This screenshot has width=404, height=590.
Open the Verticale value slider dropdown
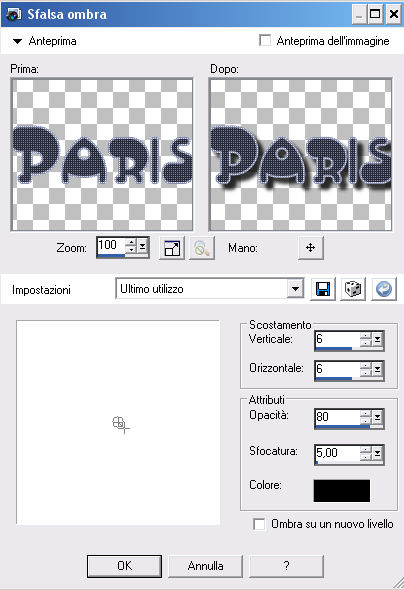[x=377, y=339]
